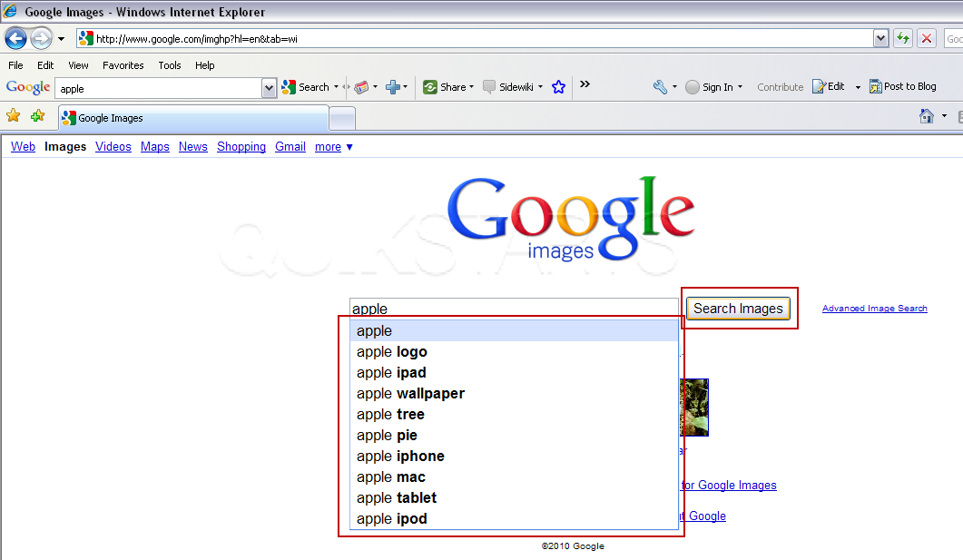Open the wrench icon dropdown arrow
The image size is (963, 560).
(x=674, y=87)
